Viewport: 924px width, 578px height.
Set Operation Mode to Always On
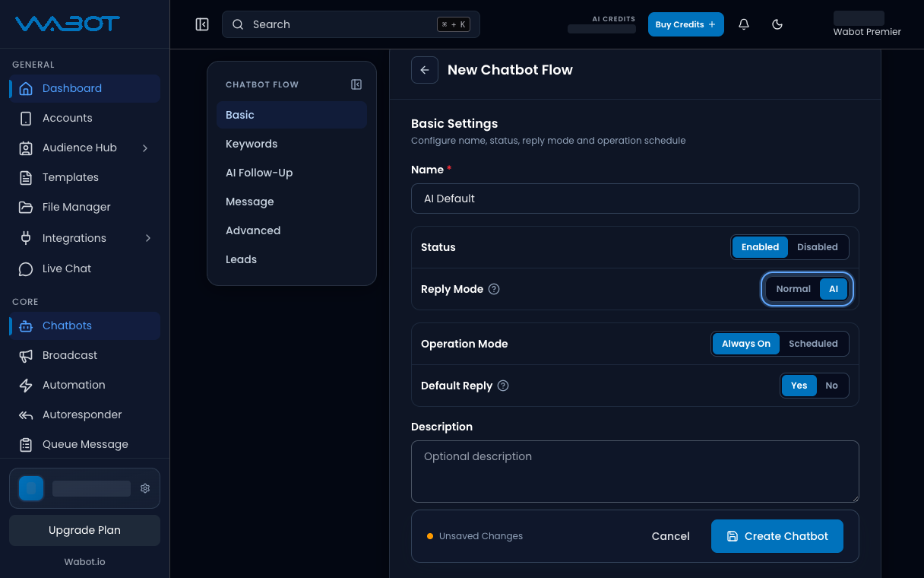click(x=746, y=344)
